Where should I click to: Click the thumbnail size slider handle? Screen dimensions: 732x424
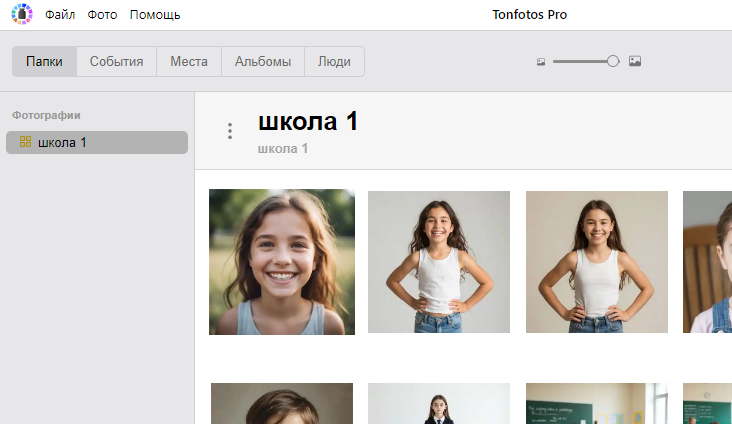tap(613, 61)
